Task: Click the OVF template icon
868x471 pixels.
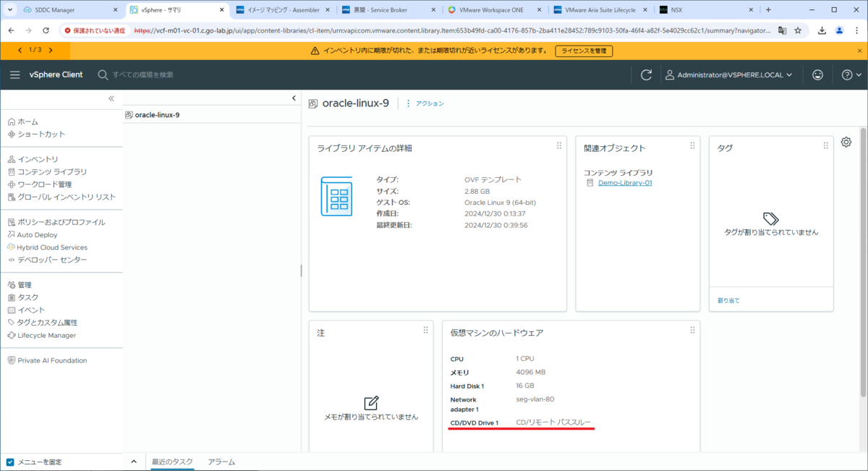Action: pos(336,196)
